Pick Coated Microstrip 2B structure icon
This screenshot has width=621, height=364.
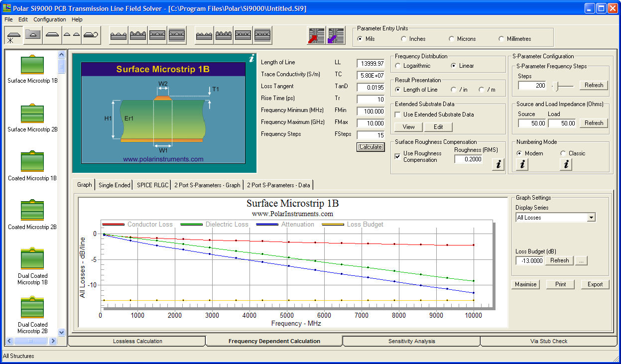(x=32, y=210)
